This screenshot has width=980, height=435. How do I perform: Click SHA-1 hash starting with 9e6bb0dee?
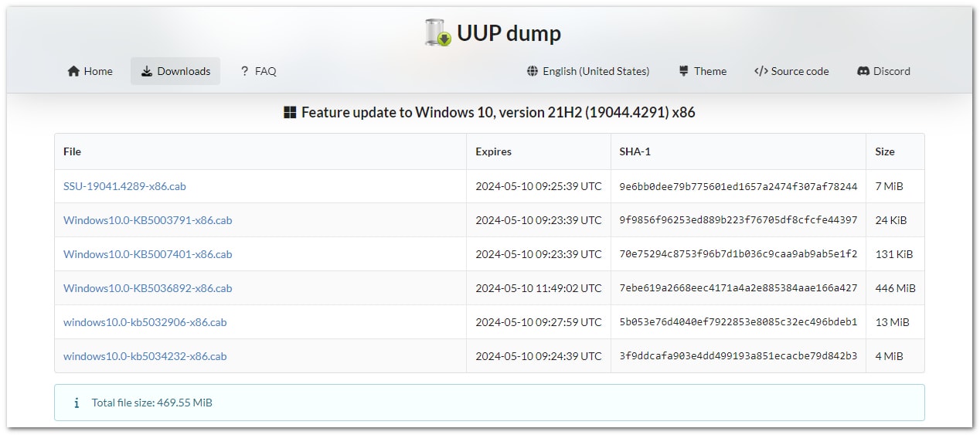point(738,186)
